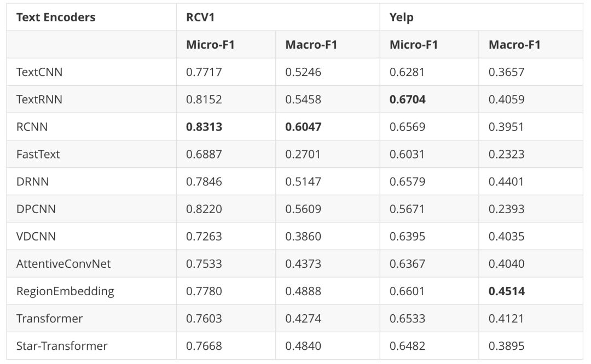591x364 pixels.
Task: Select the DRNN row label
Action: 32,181
